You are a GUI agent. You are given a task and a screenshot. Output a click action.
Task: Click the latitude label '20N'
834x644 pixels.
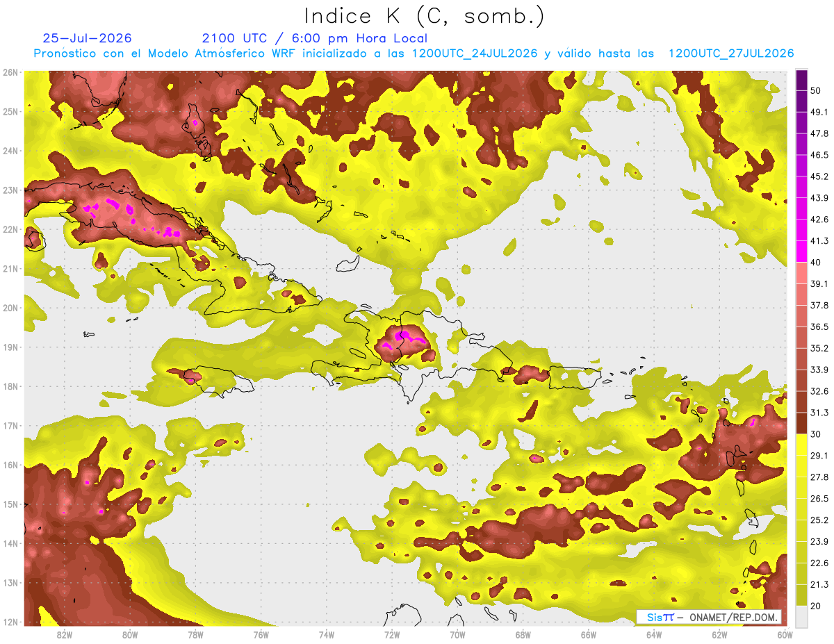pos(10,308)
